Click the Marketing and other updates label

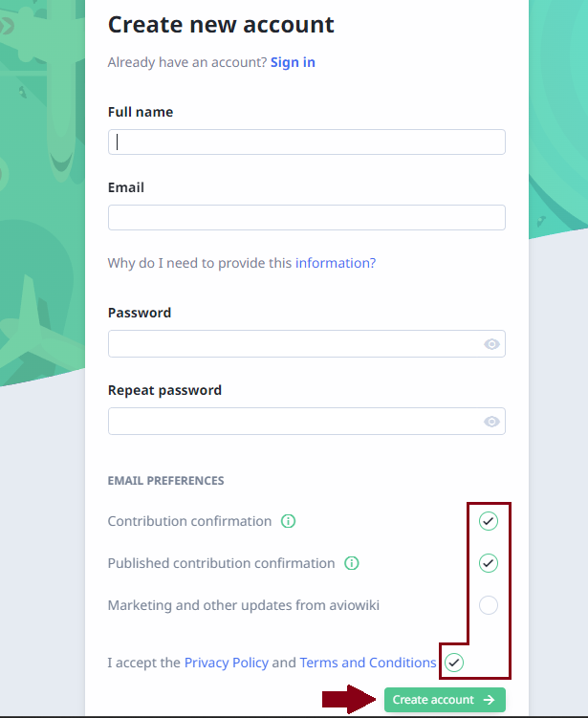(x=243, y=605)
